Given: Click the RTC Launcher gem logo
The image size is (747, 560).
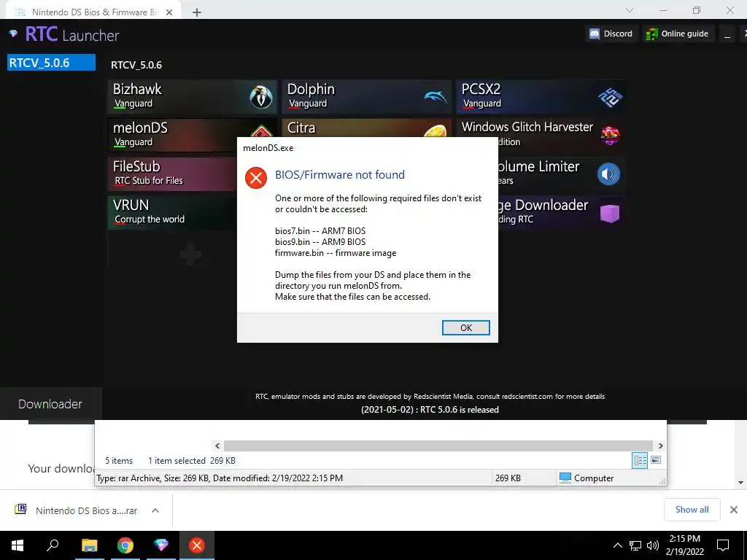Looking at the screenshot, I should click(x=13, y=34).
